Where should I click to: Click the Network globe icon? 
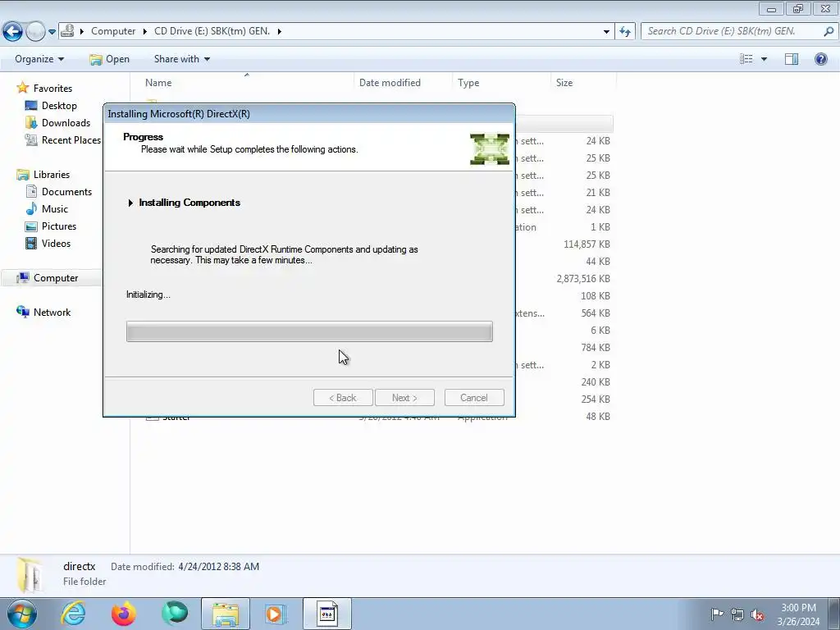point(22,312)
